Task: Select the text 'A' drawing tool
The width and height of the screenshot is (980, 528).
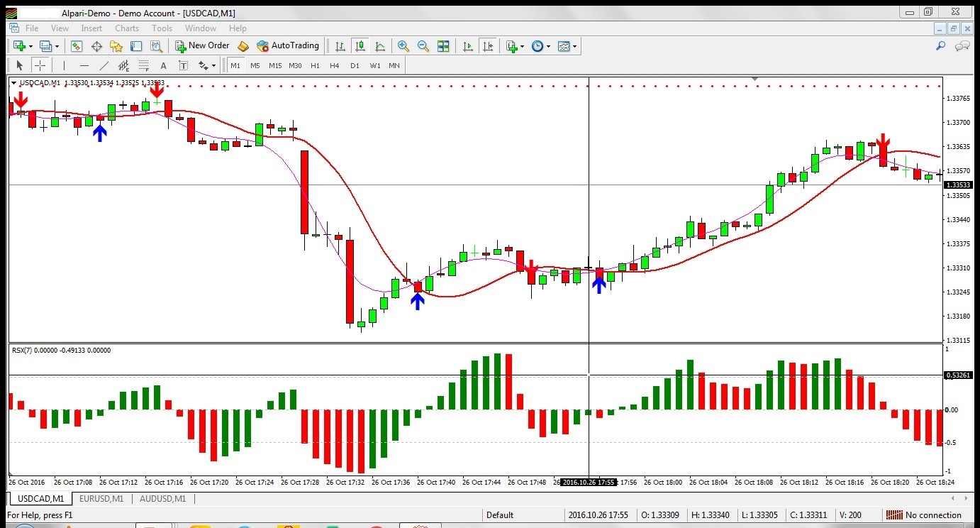Action: click(x=163, y=65)
